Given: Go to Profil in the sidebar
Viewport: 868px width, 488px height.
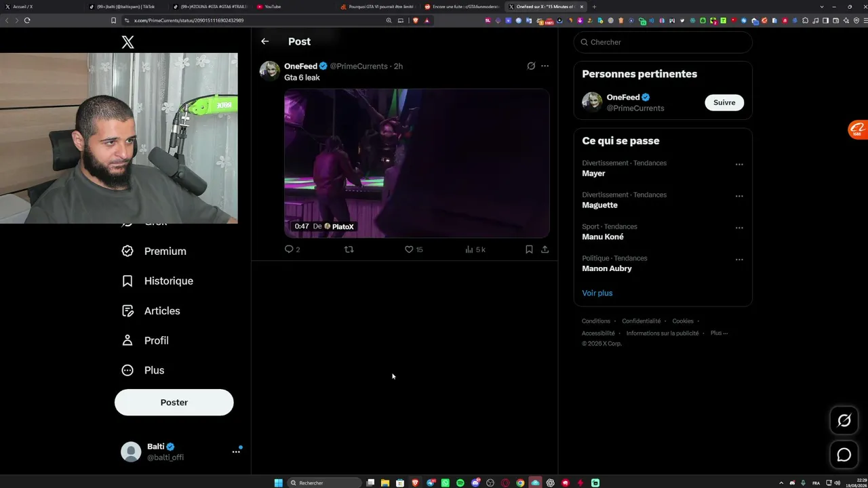Looking at the screenshot, I should [x=145, y=340].
